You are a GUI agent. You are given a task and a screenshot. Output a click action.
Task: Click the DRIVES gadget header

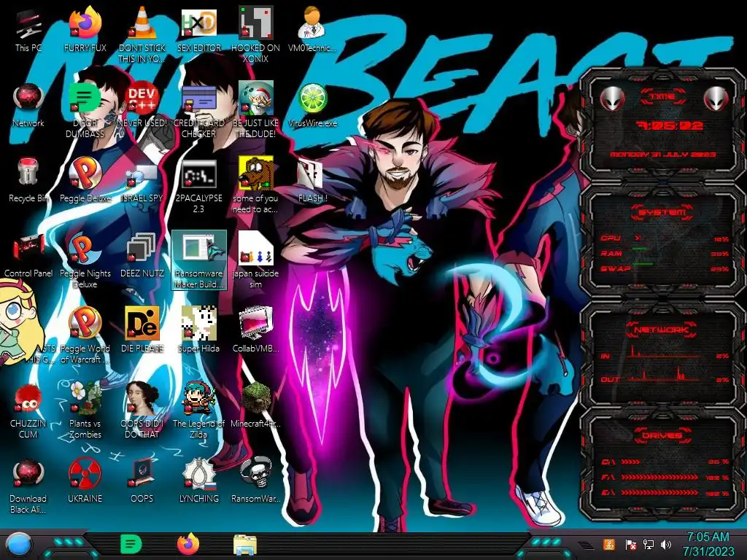coord(662,435)
